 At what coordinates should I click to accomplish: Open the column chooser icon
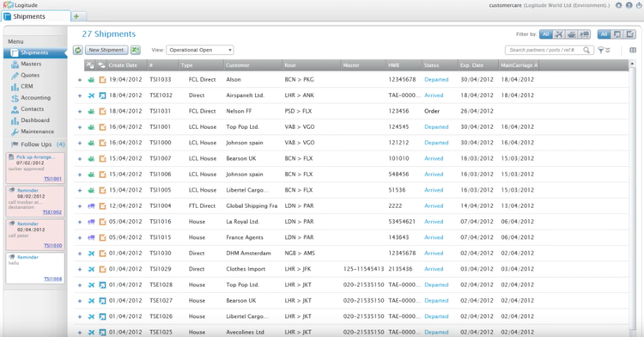coord(633,50)
